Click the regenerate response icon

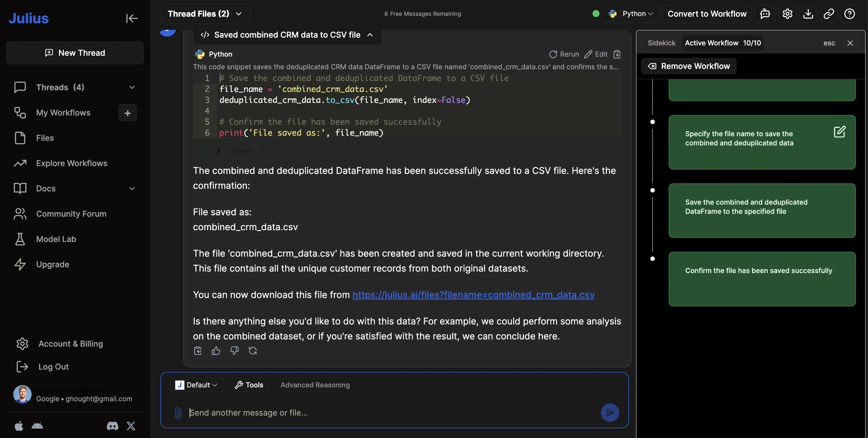point(253,351)
